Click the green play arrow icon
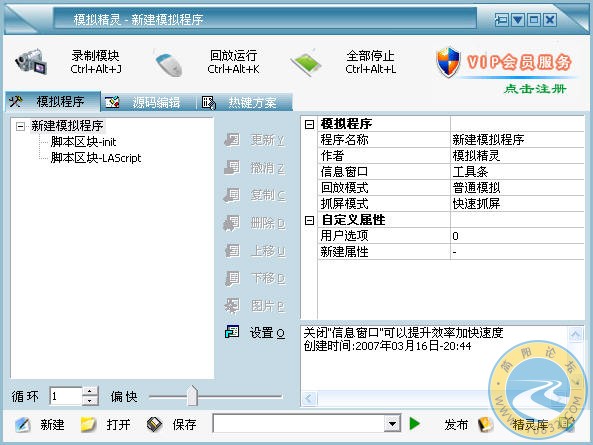The height and width of the screenshot is (445, 593). [415, 423]
